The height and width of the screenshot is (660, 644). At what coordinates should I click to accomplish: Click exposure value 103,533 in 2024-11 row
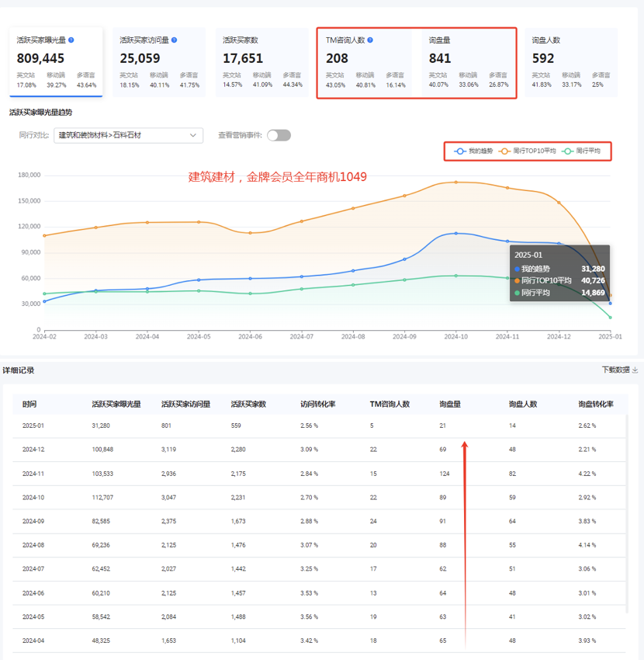[x=102, y=474]
